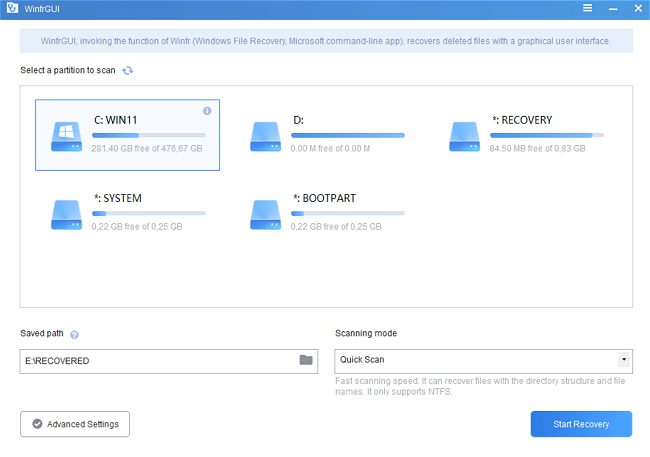Click BOOTPART partition usage progress bar
The image size is (650, 457).
click(348, 213)
